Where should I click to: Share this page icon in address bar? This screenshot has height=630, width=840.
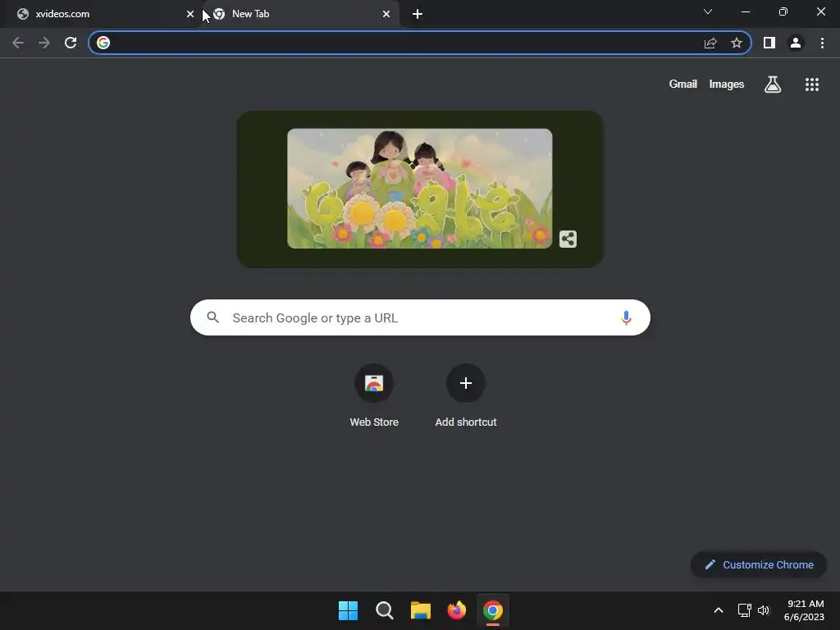[x=710, y=43]
